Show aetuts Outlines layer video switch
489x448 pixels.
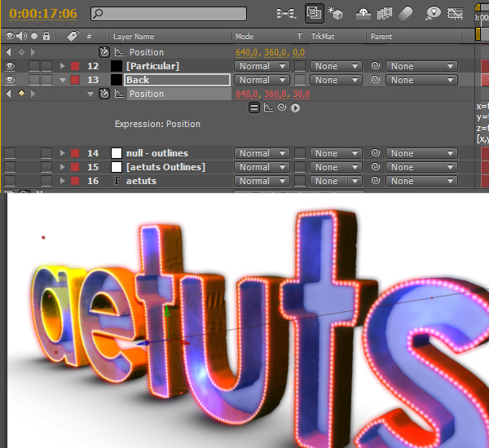(x=10, y=167)
